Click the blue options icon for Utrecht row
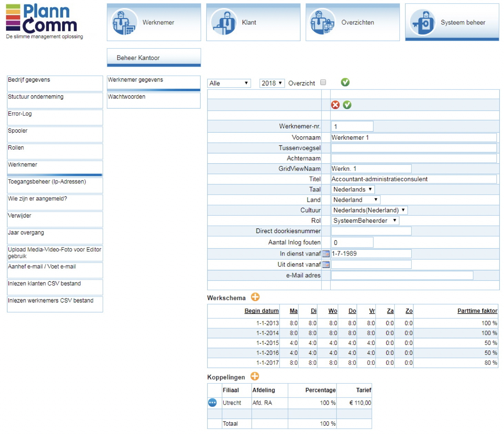The width and height of the screenshot is (504, 434). click(x=212, y=403)
